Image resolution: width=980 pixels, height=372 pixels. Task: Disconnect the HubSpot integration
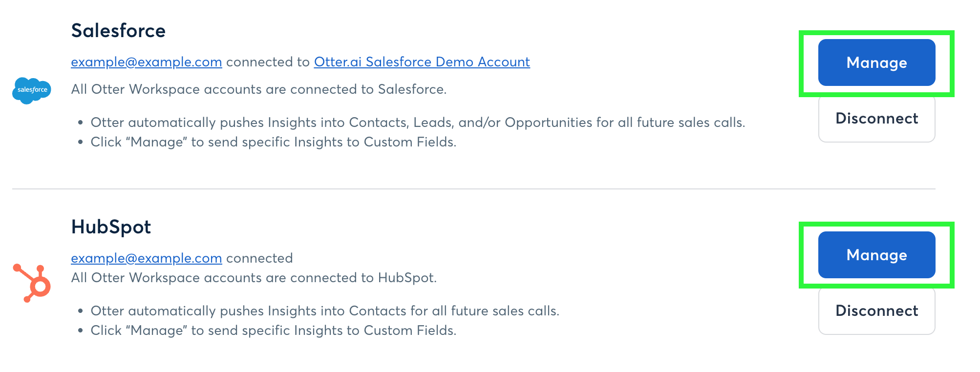[876, 311]
